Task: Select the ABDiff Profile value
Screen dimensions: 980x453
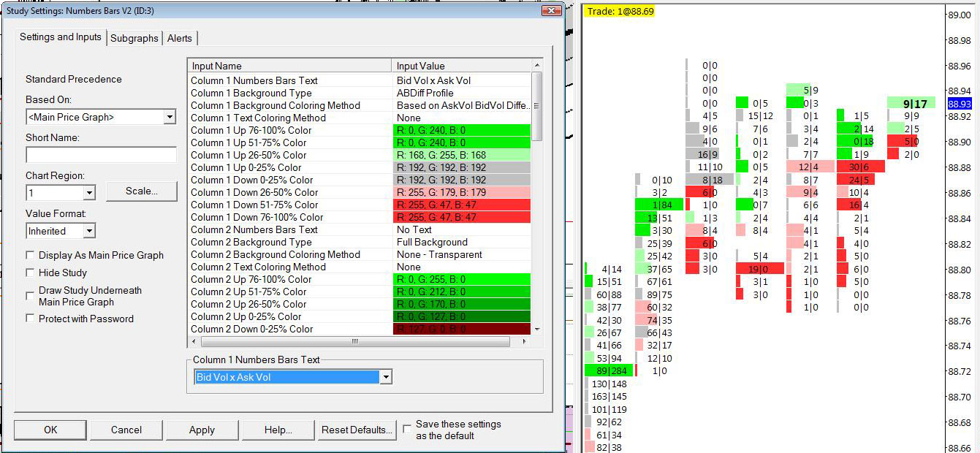Action: [425, 93]
